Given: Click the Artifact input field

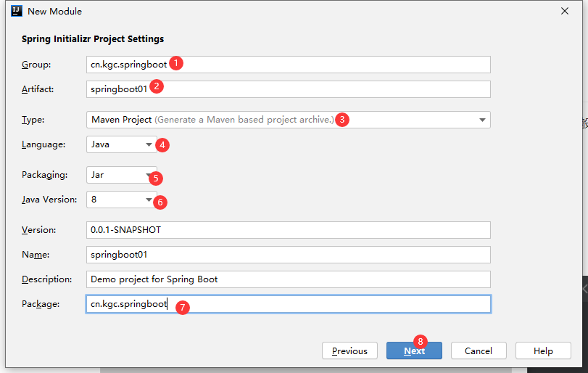Looking at the screenshot, I should 289,89.
